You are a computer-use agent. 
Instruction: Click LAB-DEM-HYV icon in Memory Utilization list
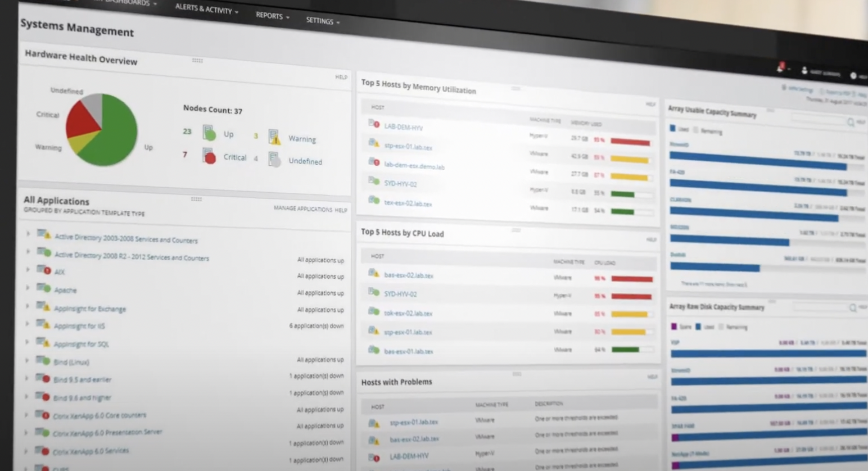point(374,124)
